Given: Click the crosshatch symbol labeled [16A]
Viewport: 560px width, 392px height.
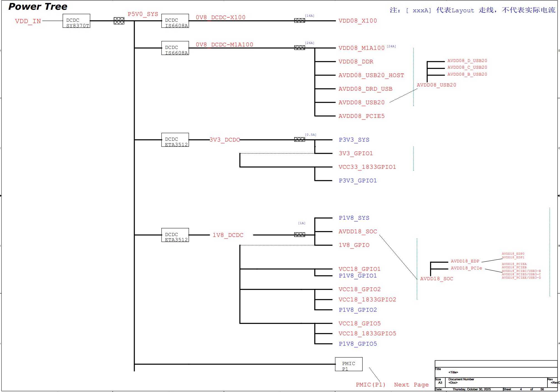Looking at the screenshot, I should [299, 21].
